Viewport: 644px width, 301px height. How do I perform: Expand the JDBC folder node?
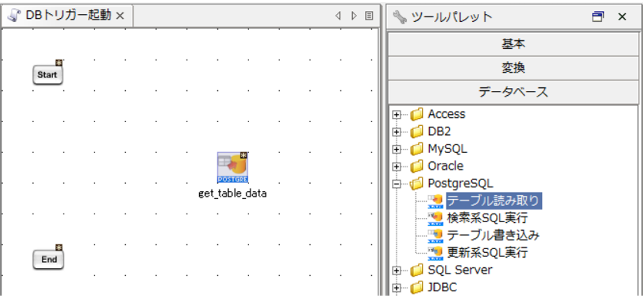(397, 288)
